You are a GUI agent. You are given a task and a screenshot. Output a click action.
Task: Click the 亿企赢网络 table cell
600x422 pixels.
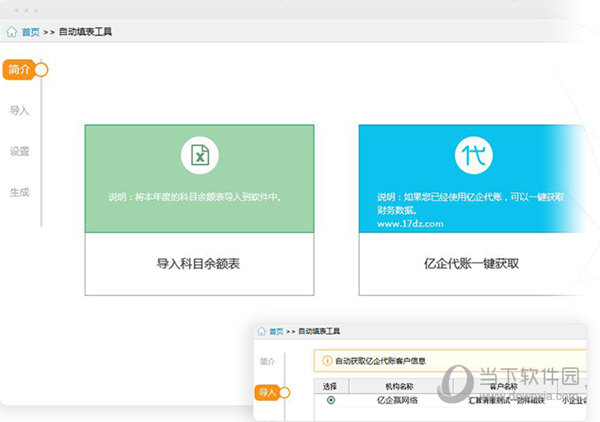pyautogui.click(x=397, y=400)
